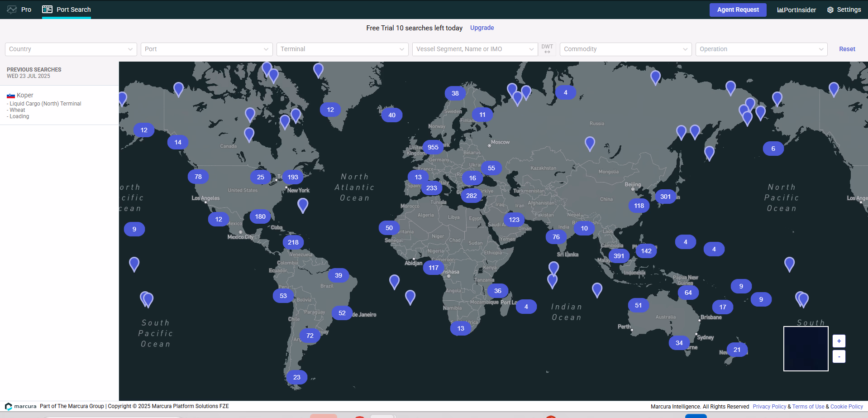Click the 301 cluster near Korea
Image resolution: width=868 pixels, height=418 pixels.
665,197
